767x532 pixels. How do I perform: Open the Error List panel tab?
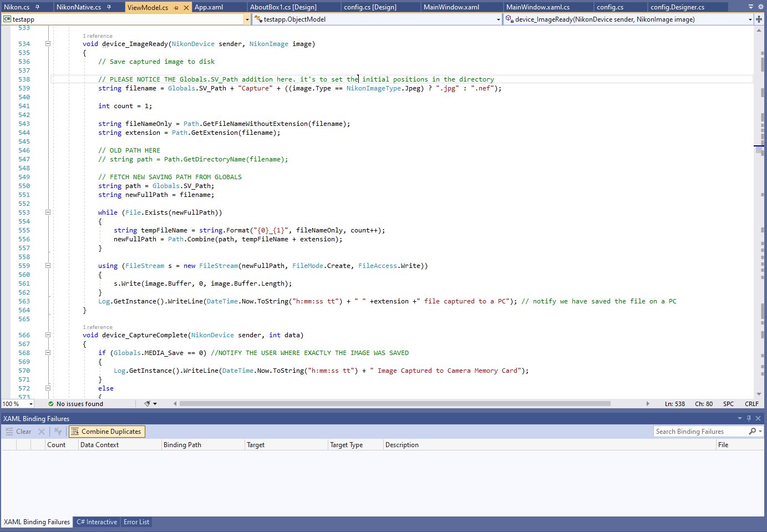coord(136,522)
